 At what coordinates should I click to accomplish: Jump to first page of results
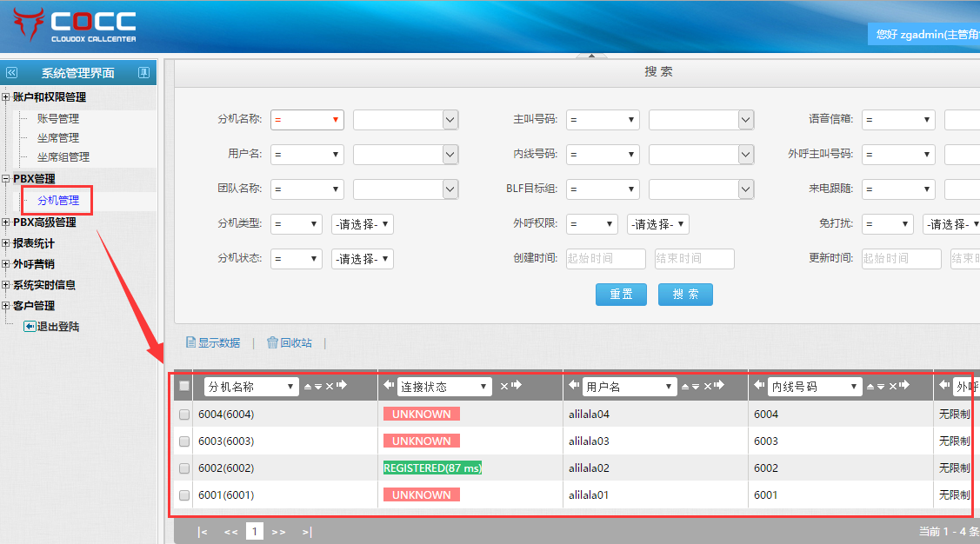203,532
